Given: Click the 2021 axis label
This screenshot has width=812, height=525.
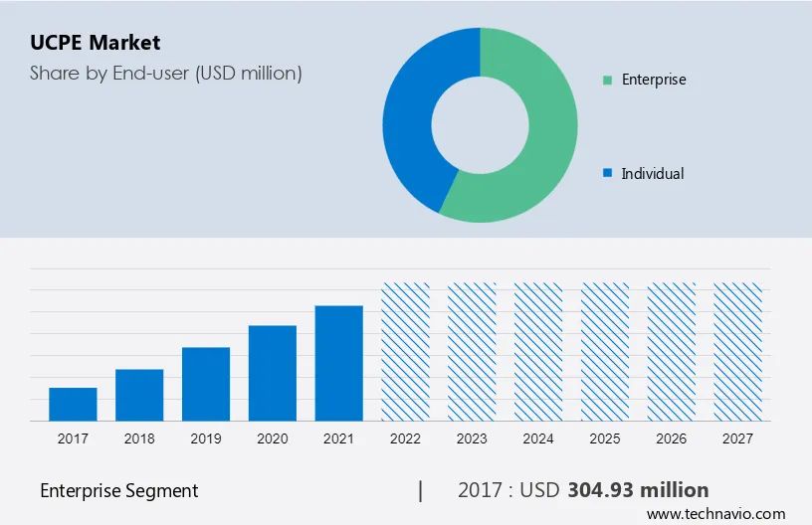Looking at the screenshot, I should [x=338, y=438].
